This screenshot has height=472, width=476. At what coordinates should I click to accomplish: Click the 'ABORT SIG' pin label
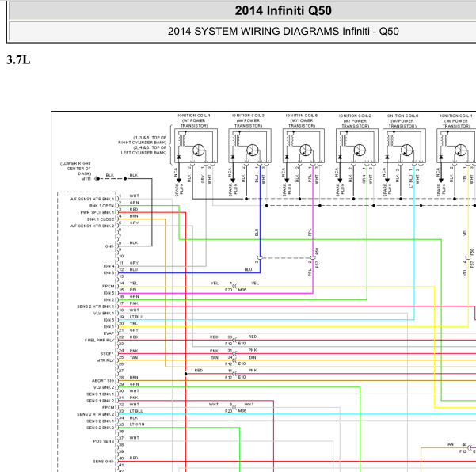pyautogui.click(x=103, y=381)
